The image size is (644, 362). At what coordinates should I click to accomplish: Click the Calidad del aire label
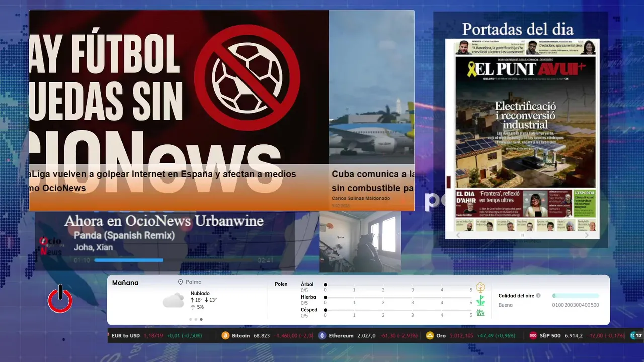pyautogui.click(x=516, y=296)
